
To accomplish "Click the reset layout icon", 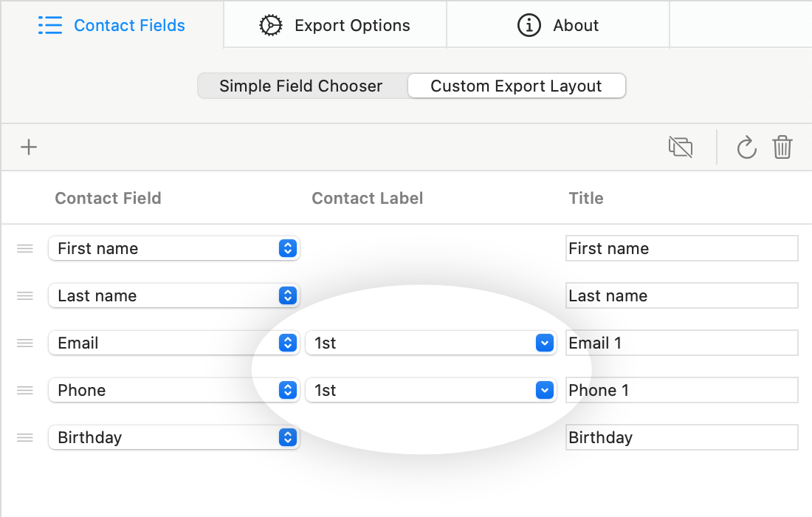I will tap(746, 146).
